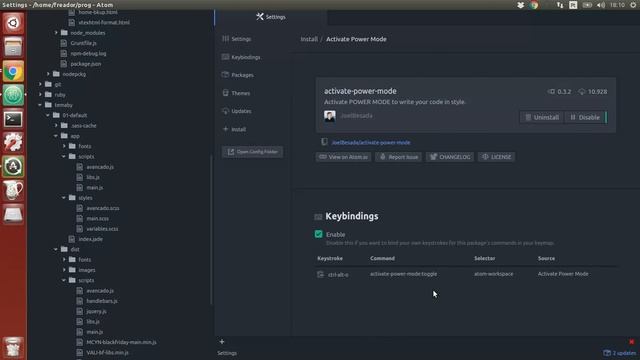Open Packages in the settings sidebar
This screenshot has width=640, height=360.
[238, 75]
